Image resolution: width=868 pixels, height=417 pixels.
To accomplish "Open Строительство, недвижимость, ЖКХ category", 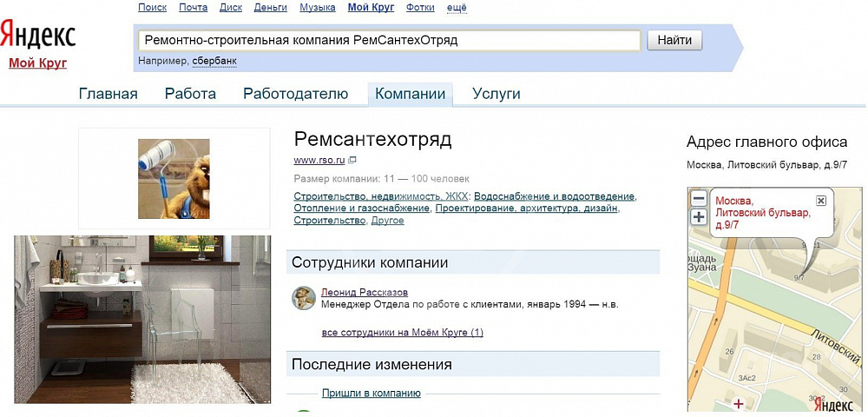I will (x=381, y=196).
